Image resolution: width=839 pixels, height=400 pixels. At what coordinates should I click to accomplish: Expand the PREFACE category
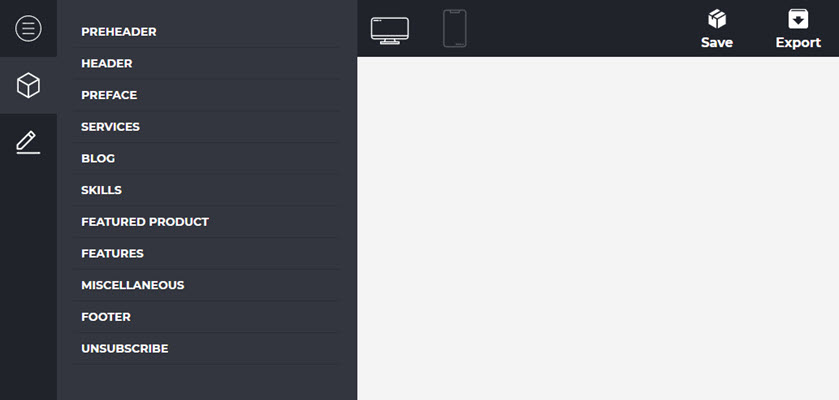pyautogui.click(x=206, y=95)
